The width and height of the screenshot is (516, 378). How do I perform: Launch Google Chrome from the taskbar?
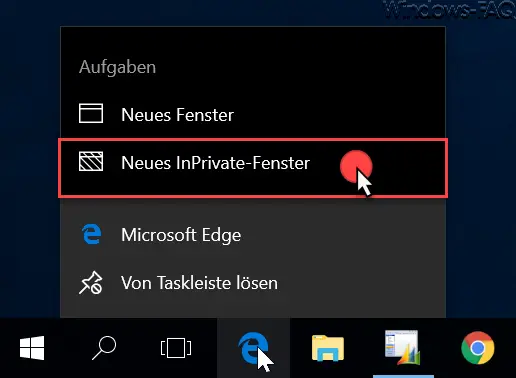pos(478,348)
